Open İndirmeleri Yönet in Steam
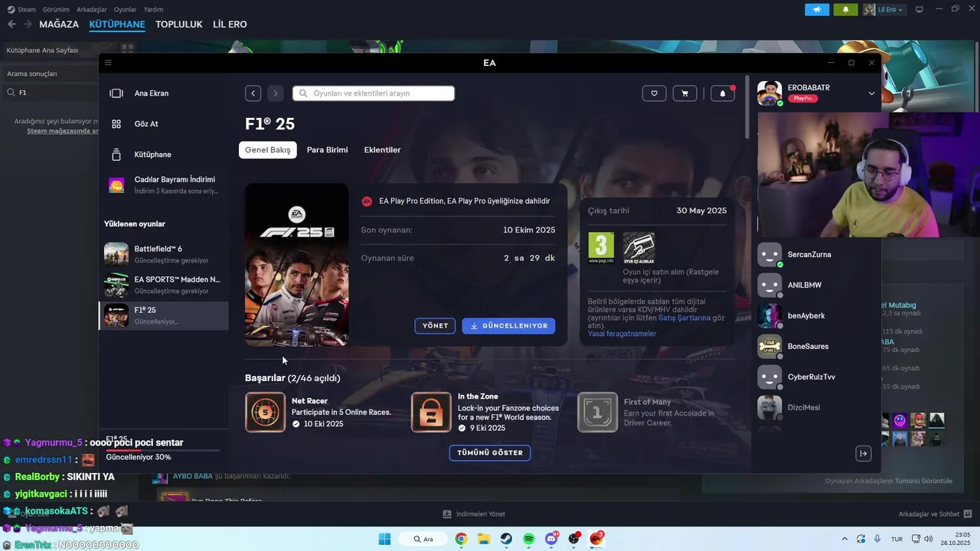Screen dimensions: 980x551 point(474,514)
